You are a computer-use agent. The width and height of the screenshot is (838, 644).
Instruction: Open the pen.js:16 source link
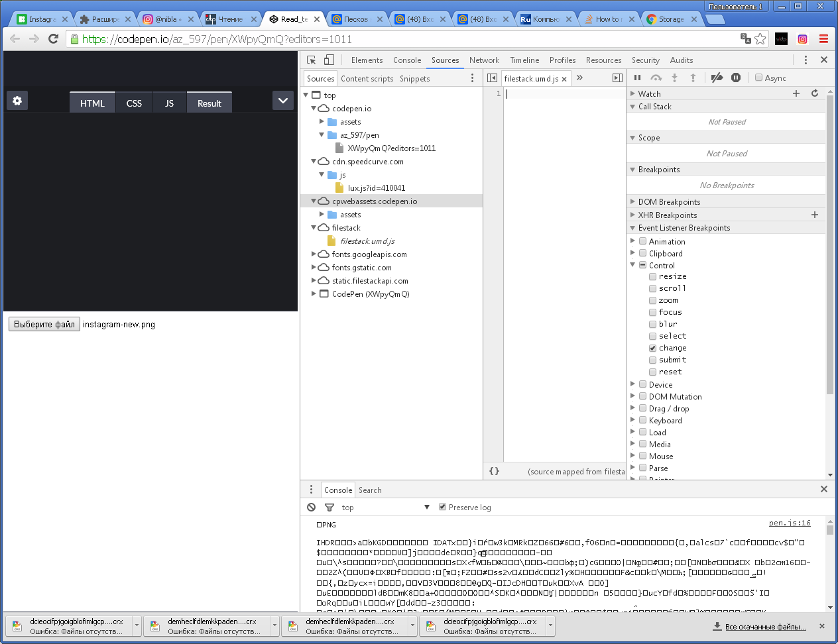(x=790, y=523)
